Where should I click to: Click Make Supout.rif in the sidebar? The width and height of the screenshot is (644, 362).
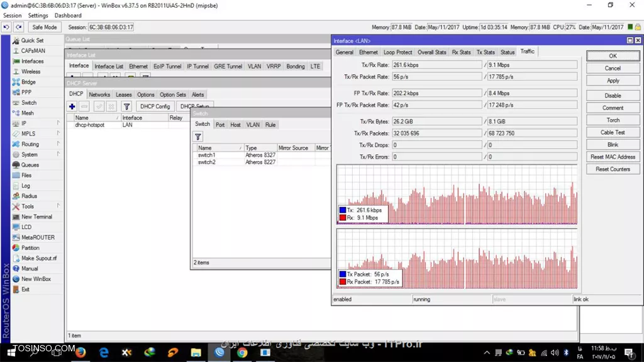(x=39, y=258)
